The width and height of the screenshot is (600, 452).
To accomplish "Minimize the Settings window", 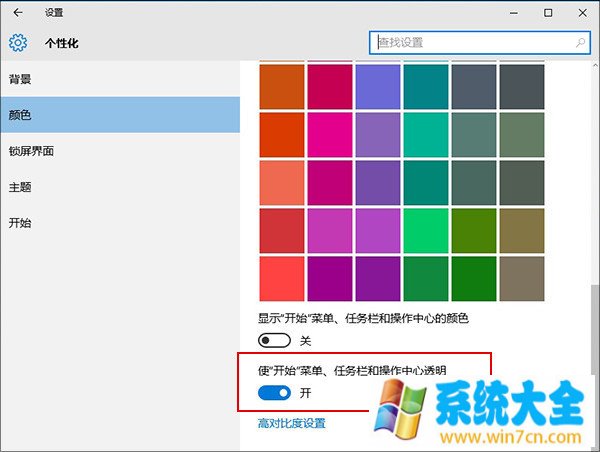I will 514,13.
